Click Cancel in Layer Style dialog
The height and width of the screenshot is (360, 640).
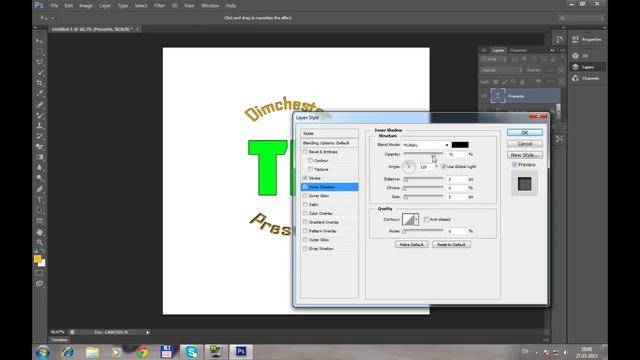tap(525, 144)
